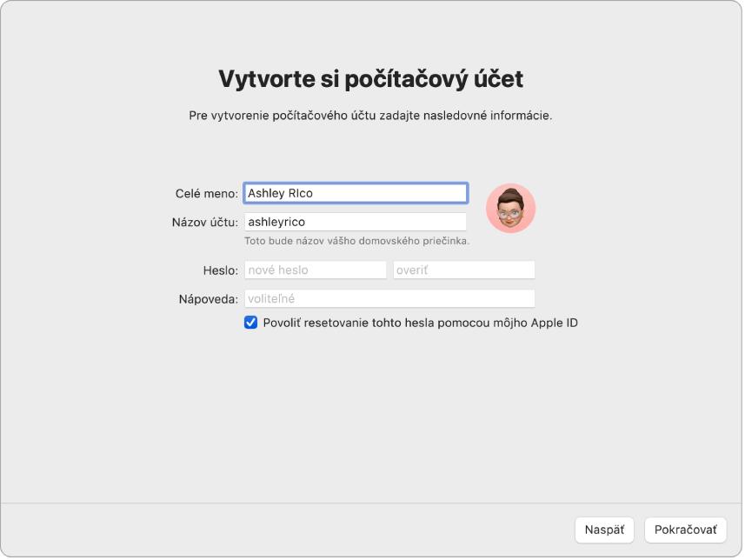Click the nové heslo password field

pyautogui.click(x=315, y=270)
